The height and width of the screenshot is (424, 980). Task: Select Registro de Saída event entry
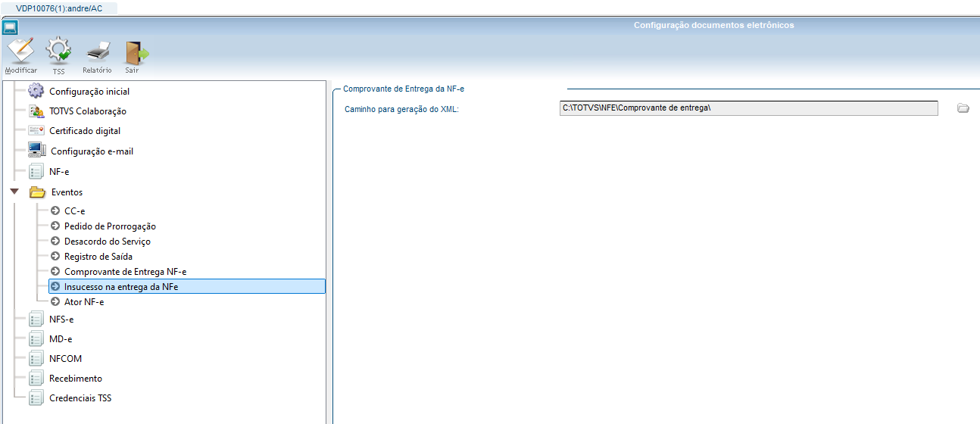click(98, 256)
